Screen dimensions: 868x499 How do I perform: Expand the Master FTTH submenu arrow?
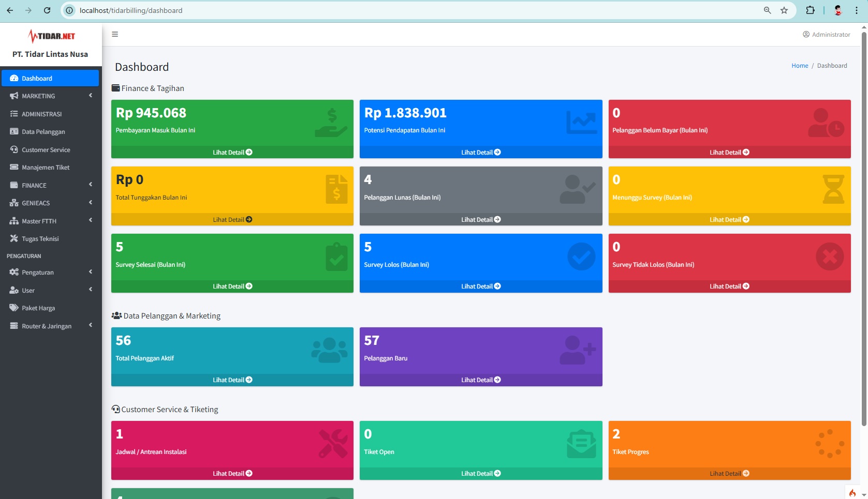click(x=91, y=220)
